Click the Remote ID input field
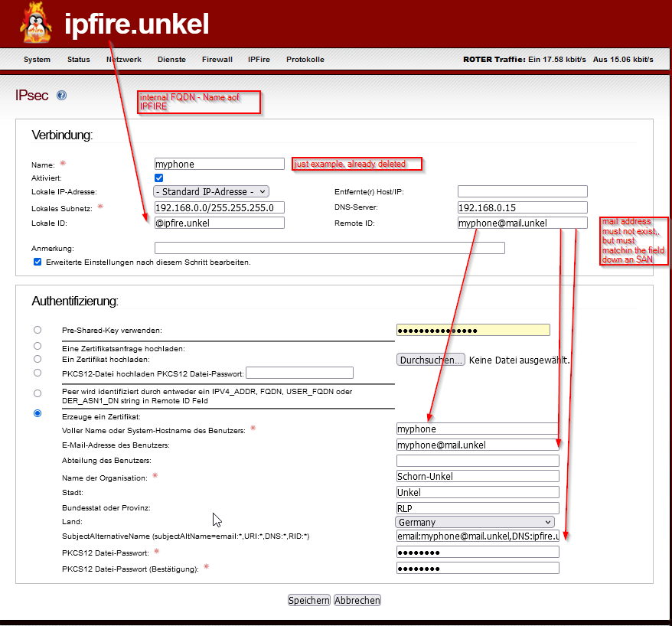 point(523,223)
